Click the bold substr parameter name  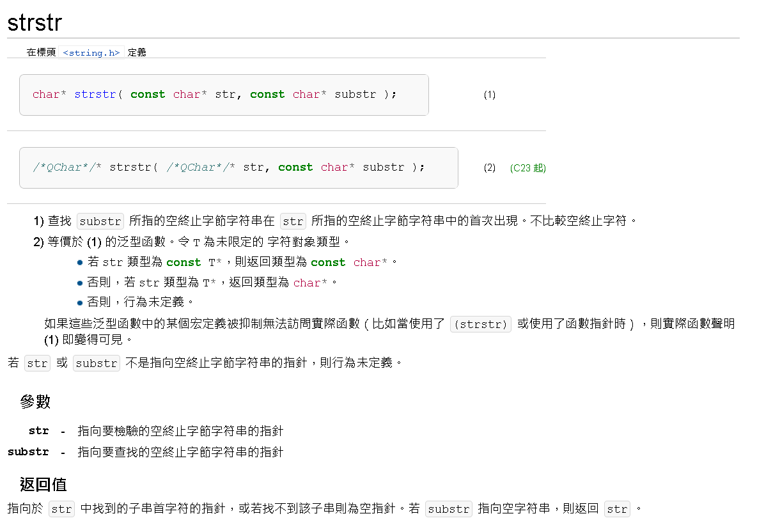tap(28, 452)
